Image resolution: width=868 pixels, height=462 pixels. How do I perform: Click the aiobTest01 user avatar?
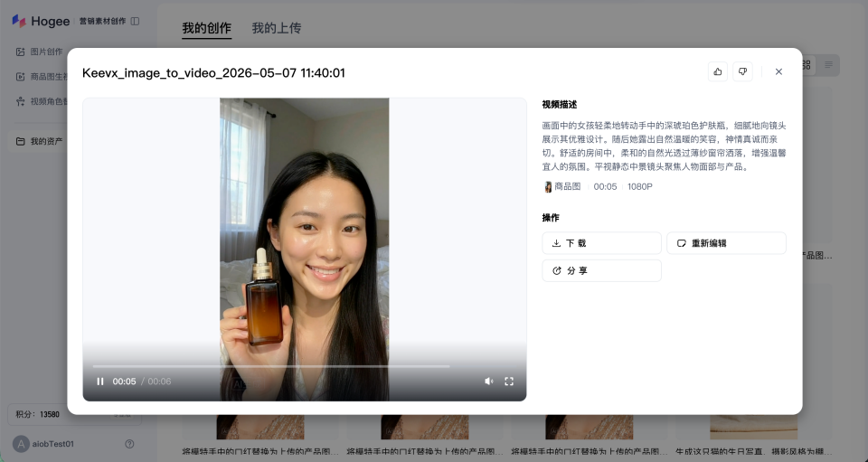click(21, 444)
